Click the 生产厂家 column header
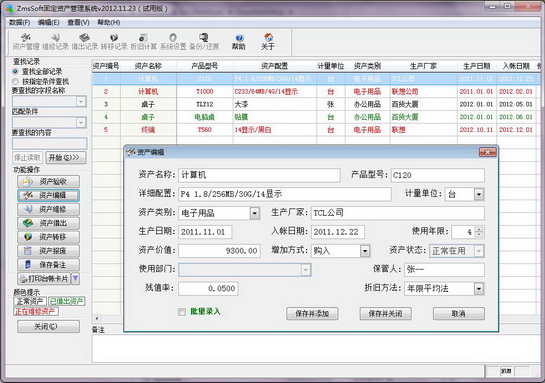Screen dimensions: 545x383 (423, 66)
